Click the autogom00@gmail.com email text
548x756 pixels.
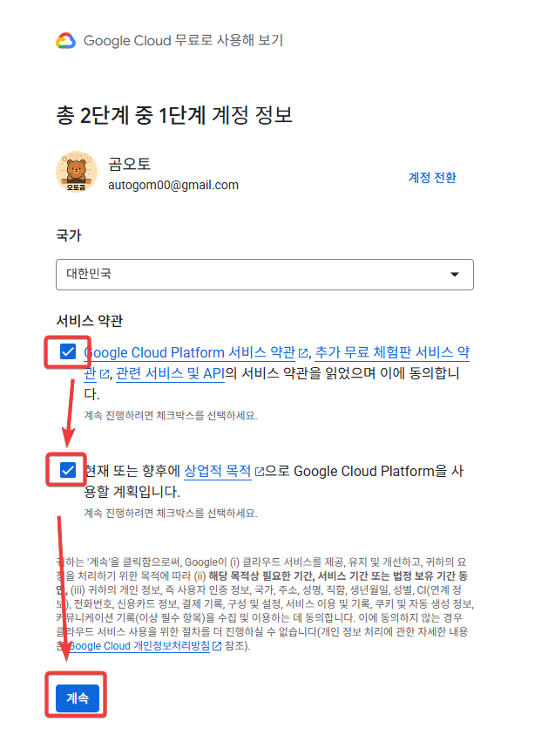173,185
